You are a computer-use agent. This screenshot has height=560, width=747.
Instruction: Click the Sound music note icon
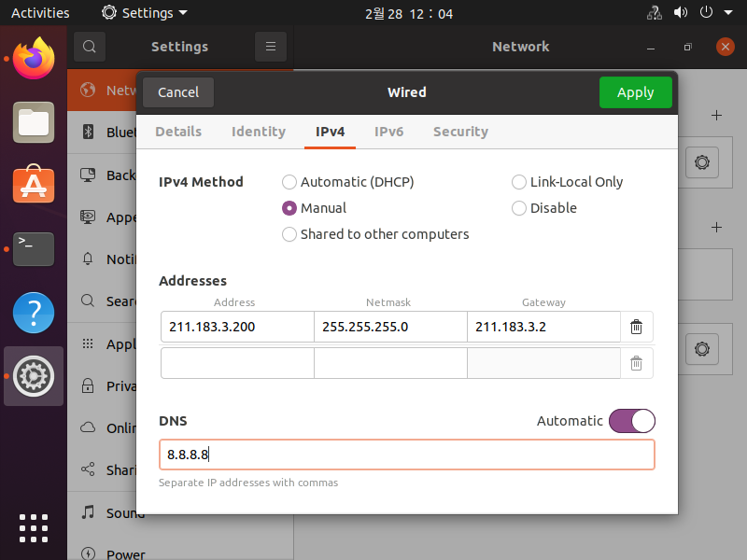tap(88, 511)
